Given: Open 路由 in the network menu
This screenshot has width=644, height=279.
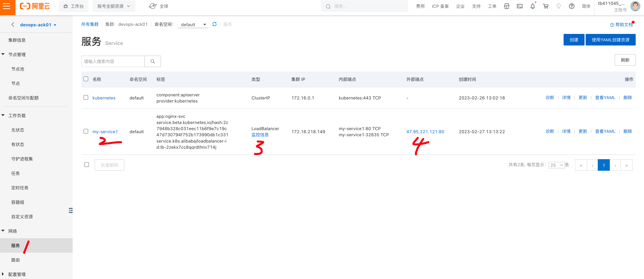Looking at the screenshot, I should (16, 260).
